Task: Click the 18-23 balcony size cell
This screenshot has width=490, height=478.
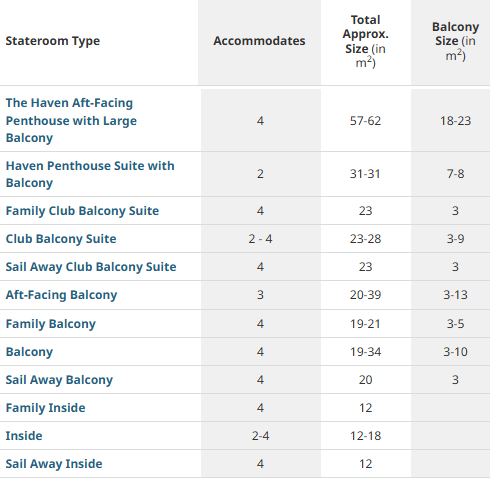Action: tap(455, 121)
